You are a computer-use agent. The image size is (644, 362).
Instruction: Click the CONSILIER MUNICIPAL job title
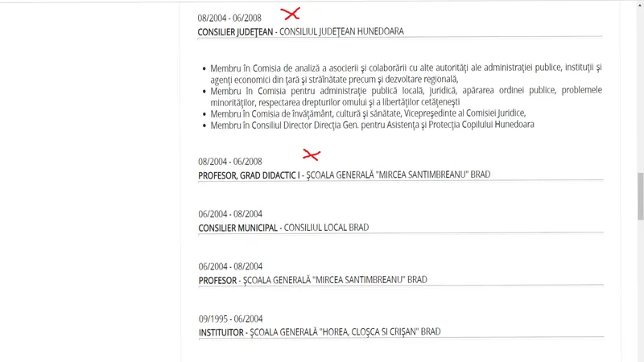(x=238, y=228)
